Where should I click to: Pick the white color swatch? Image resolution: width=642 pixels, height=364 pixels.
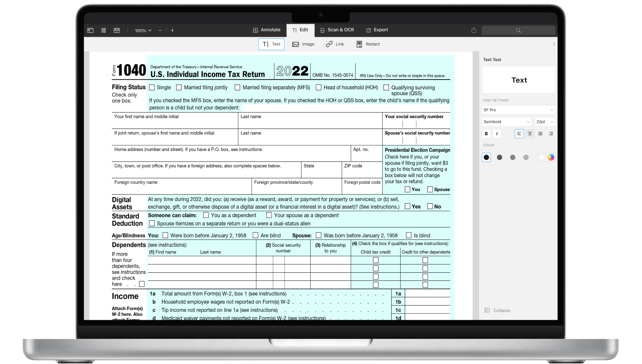[x=542, y=157]
